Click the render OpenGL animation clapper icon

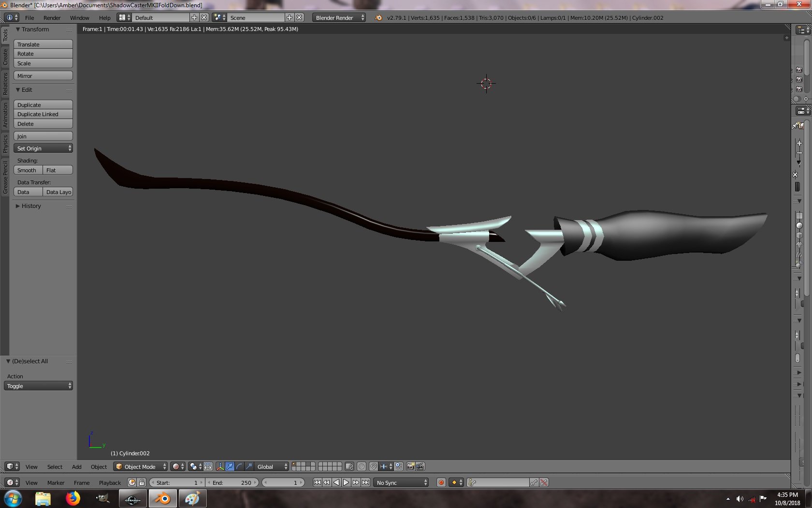(x=420, y=466)
